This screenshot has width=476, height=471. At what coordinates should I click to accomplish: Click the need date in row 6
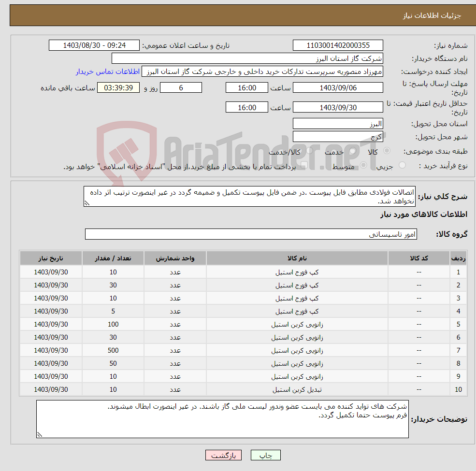tap(51, 338)
